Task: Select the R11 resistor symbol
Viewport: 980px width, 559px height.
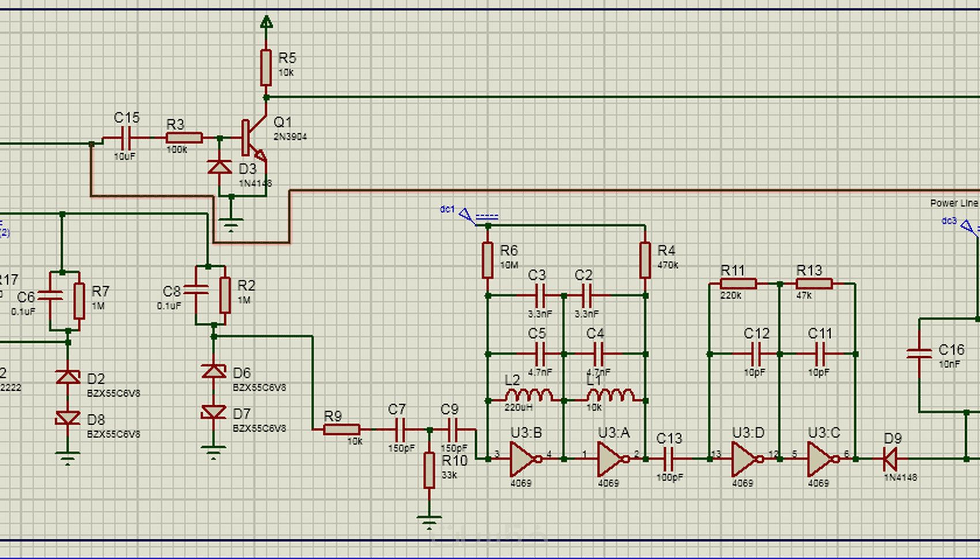Action: [x=738, y=284]
